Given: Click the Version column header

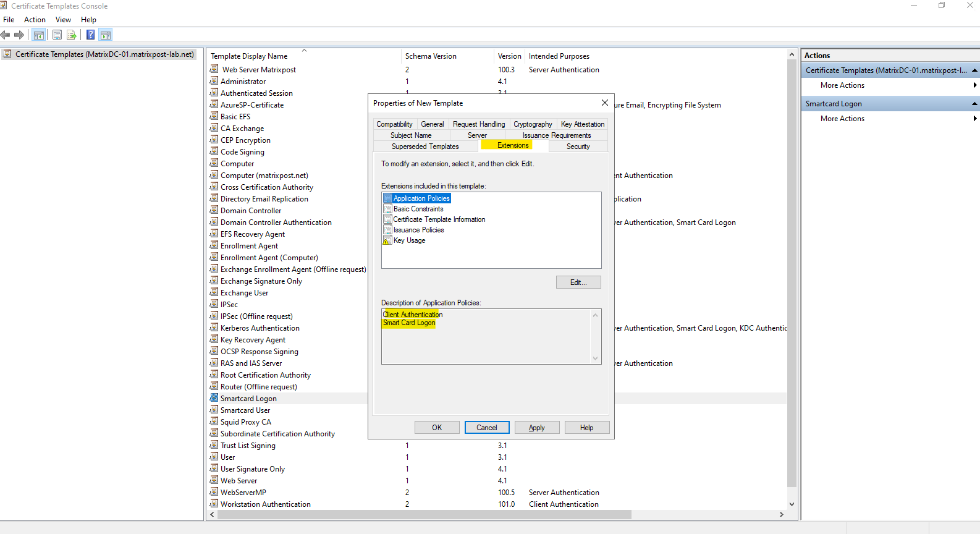Looking at the screenshot, I should pyautogui.click(x=510, y=56).
